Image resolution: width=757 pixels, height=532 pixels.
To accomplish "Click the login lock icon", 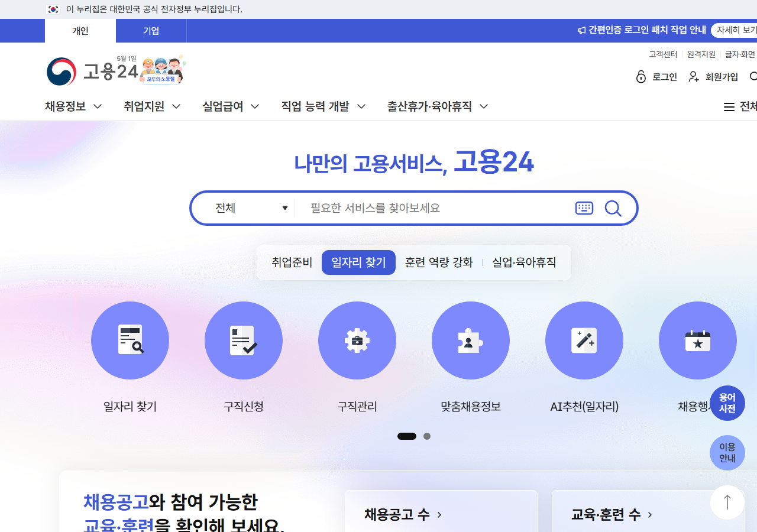I will click(641, 77).
